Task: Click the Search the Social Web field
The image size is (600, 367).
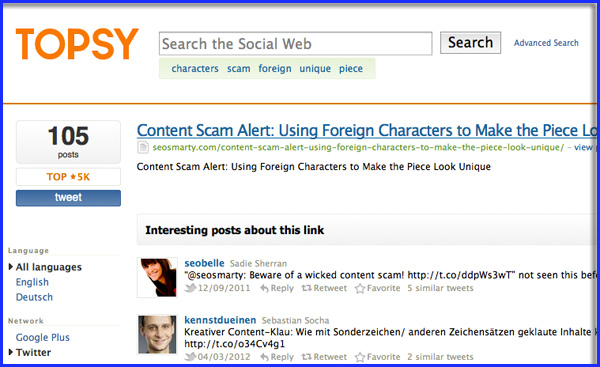Action: [295, 44]
